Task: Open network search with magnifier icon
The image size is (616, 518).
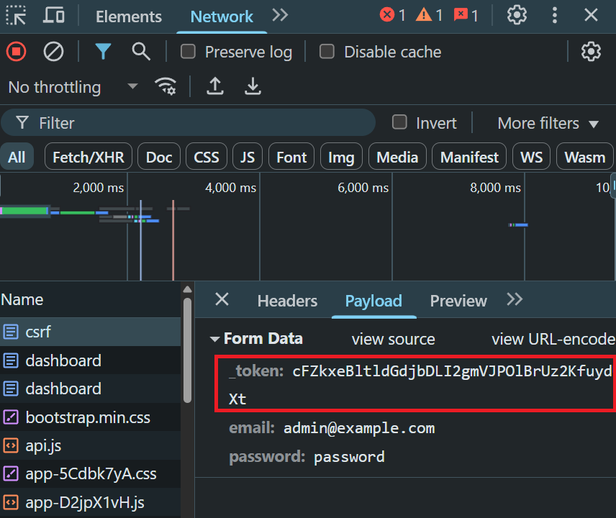Action: [141, 52]
